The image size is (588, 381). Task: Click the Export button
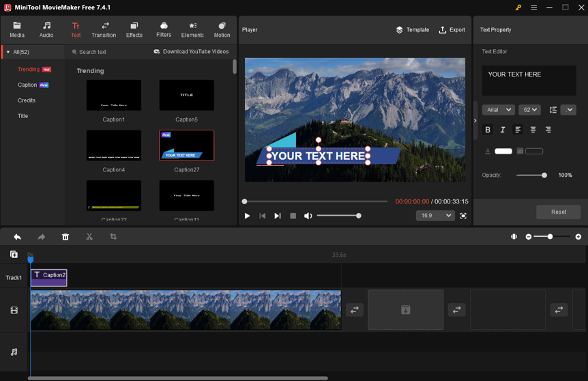click(x=452, y=30)
